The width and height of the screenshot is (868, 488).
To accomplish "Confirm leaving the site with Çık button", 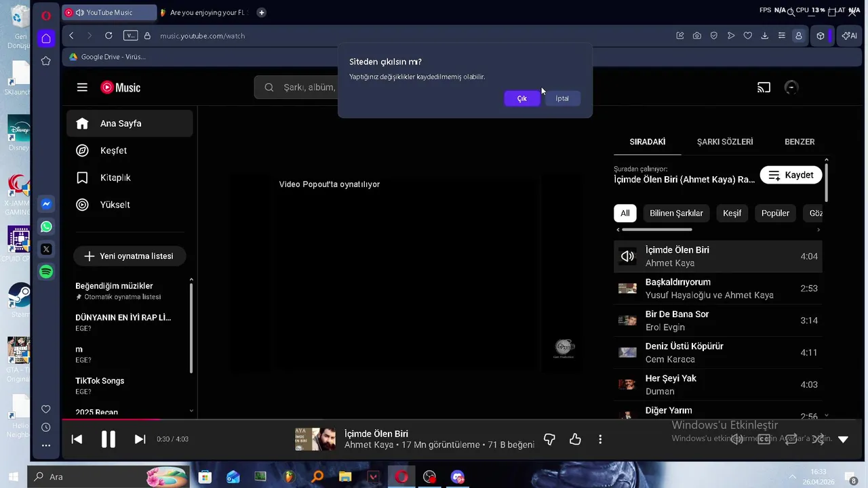I will pos(521,98).
